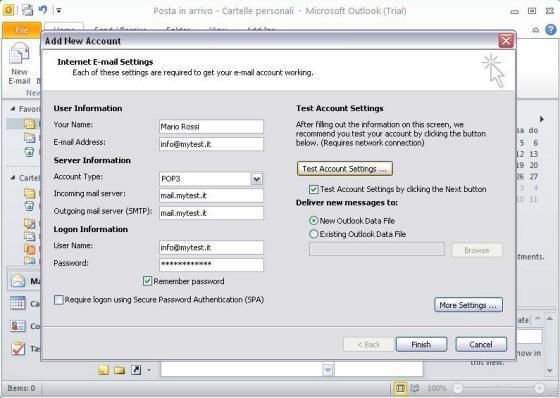Click the Your Name field with Mario Rossi
Image resolution: width=560 pixels, height=398 pixels.
(211, 126)
